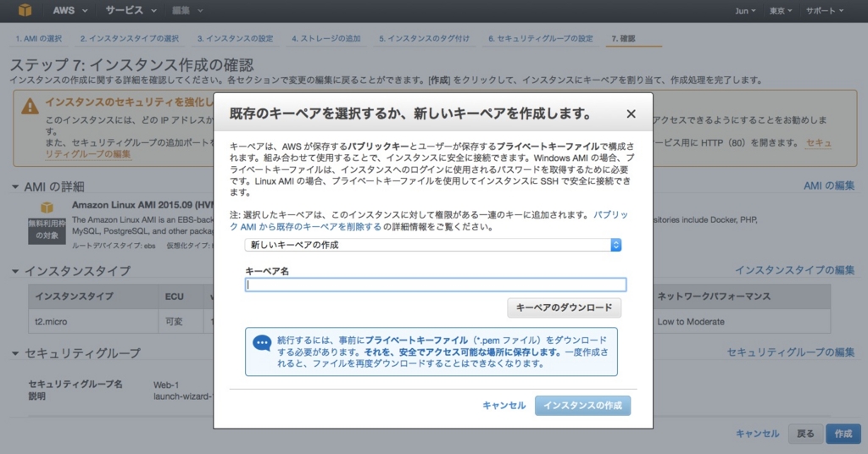Open the 東京 region menu
This screenshot has width=868, height=454.
tap(781, 10)
